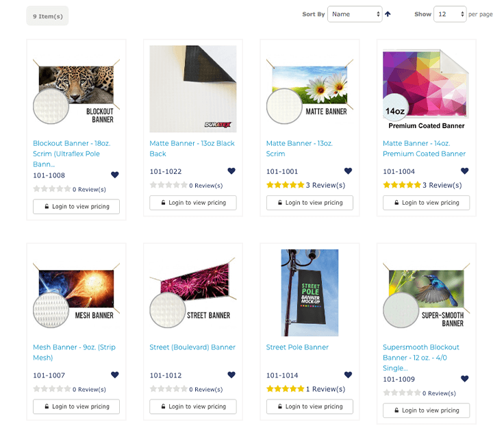Image resolution: width=504 pixels, height=433 pixels.
Task: Open the Duratex black back banner image
Action: [x=192, y=88]
